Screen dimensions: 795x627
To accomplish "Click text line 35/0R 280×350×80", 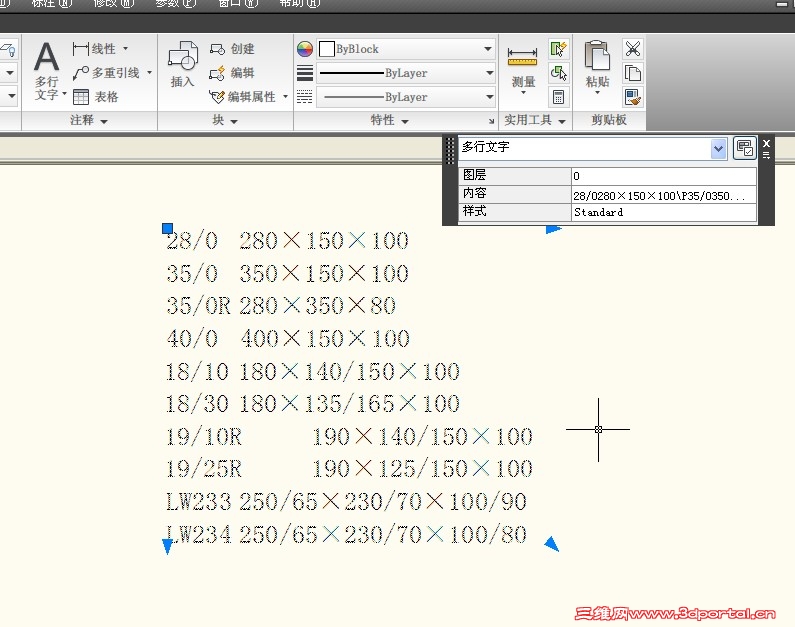I will pos(281,306).
